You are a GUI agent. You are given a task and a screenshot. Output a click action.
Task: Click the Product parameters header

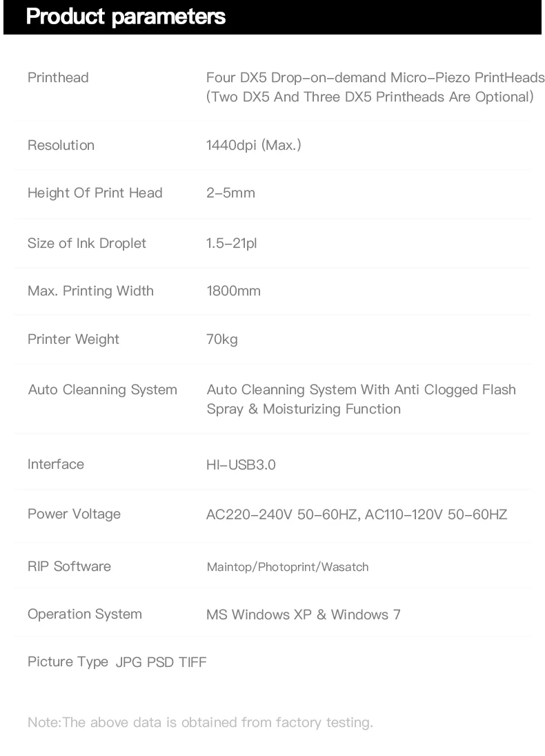click(126, 17)
